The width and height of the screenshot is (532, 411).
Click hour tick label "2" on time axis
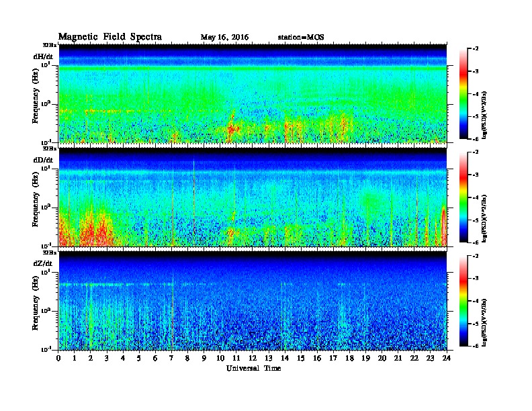click(x=91, y=358)
